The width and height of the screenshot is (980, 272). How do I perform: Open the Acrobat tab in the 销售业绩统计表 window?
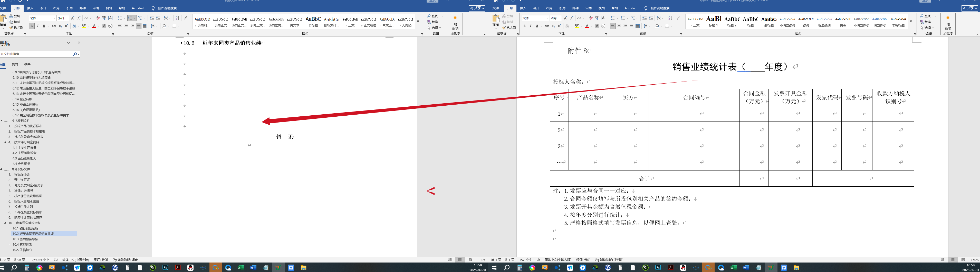[630, 8]
